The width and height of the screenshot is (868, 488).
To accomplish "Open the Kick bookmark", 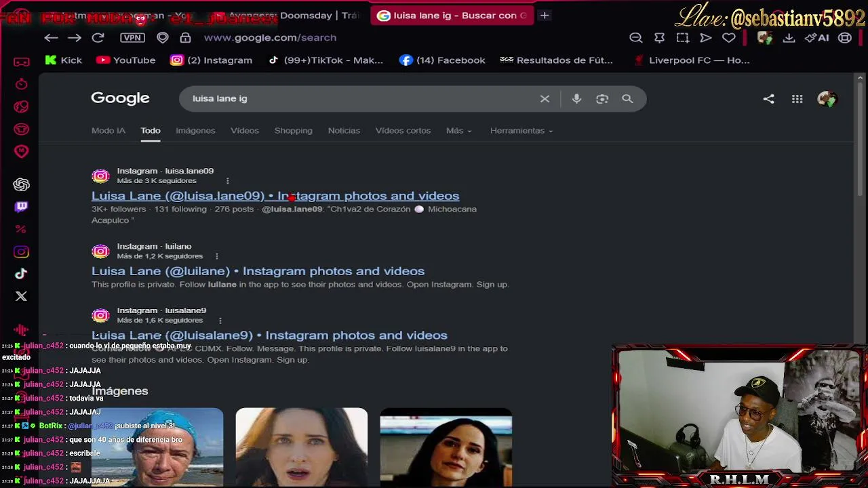I will pos(63,60).
